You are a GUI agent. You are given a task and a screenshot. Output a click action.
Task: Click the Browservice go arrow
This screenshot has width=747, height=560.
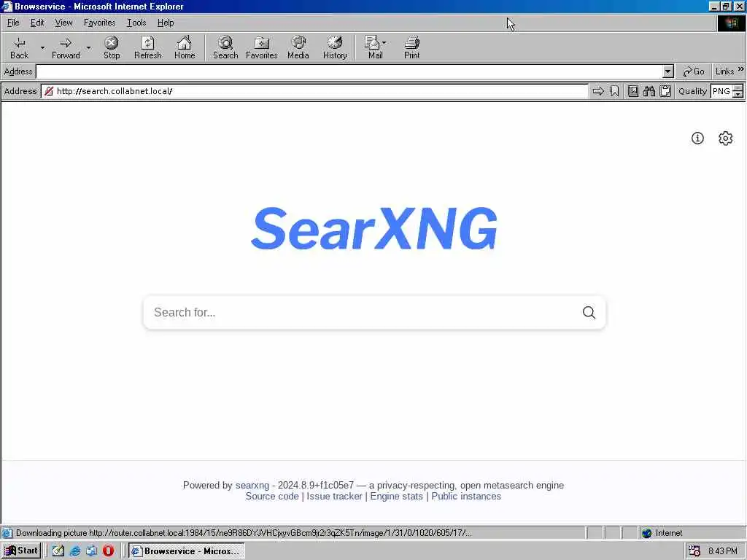pos(598,91)
